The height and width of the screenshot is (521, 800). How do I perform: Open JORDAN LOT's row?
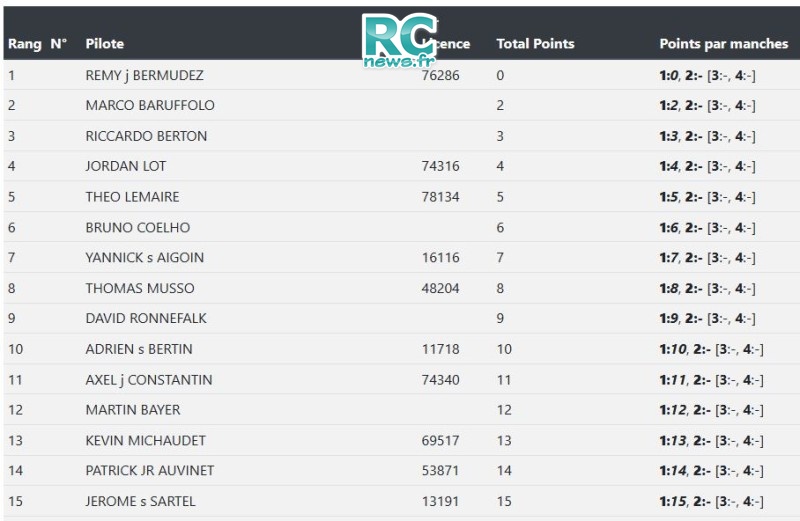click(x=402, y=166)
